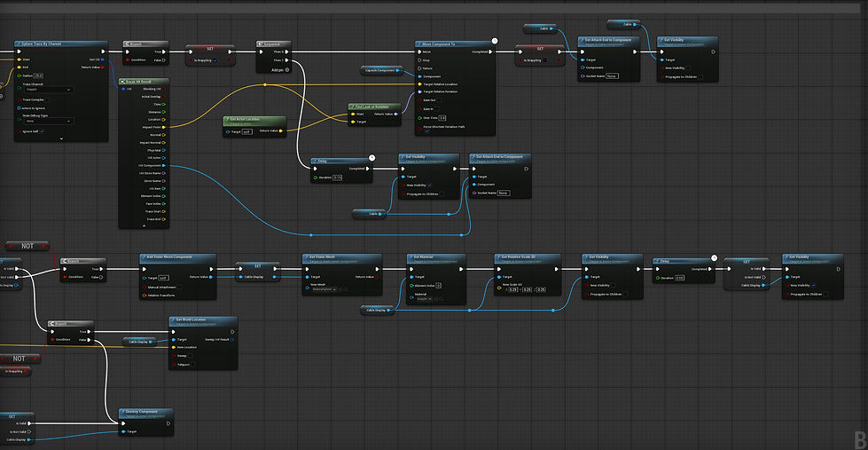868x450 pixels.
Task: Toggle Force Shortest Rotation Path checkbox
Action: pos(426,131)
